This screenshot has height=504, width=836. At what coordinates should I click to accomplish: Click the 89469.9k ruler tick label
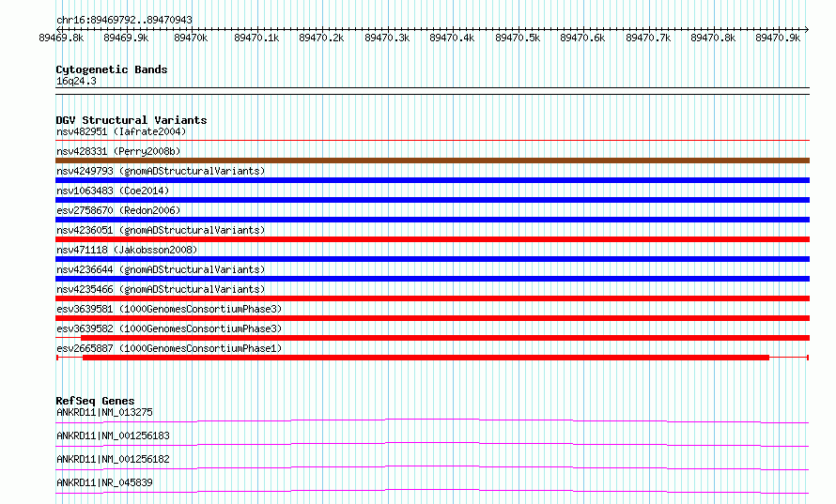[x=126, y=38]
